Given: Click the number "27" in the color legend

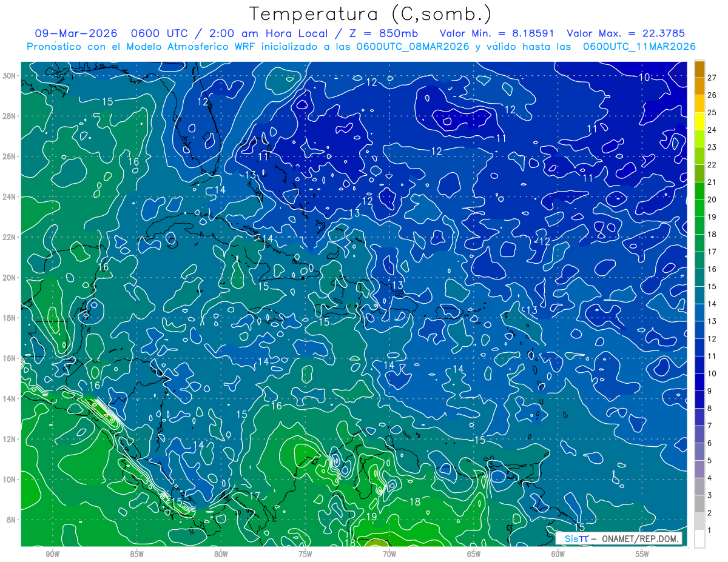Looking at the screenshot, I should 712,78.
